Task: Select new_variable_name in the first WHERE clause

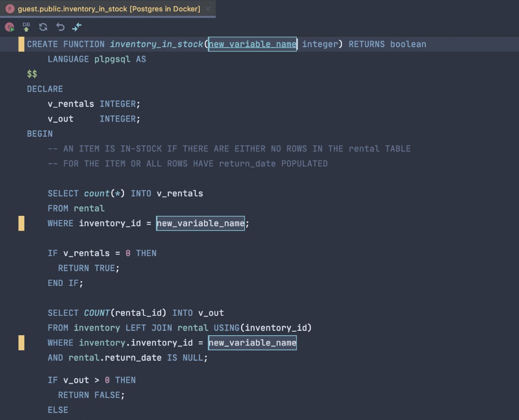Action: [200, 223]
